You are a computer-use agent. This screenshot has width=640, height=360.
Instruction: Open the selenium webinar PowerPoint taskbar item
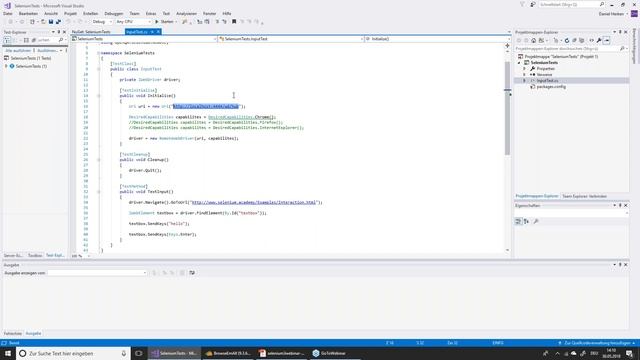tap(282, 353)
